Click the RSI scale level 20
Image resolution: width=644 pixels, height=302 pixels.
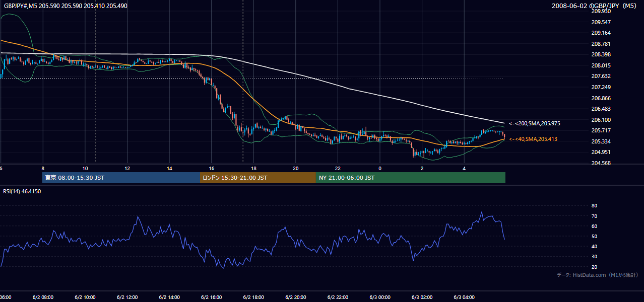(594, 267)
